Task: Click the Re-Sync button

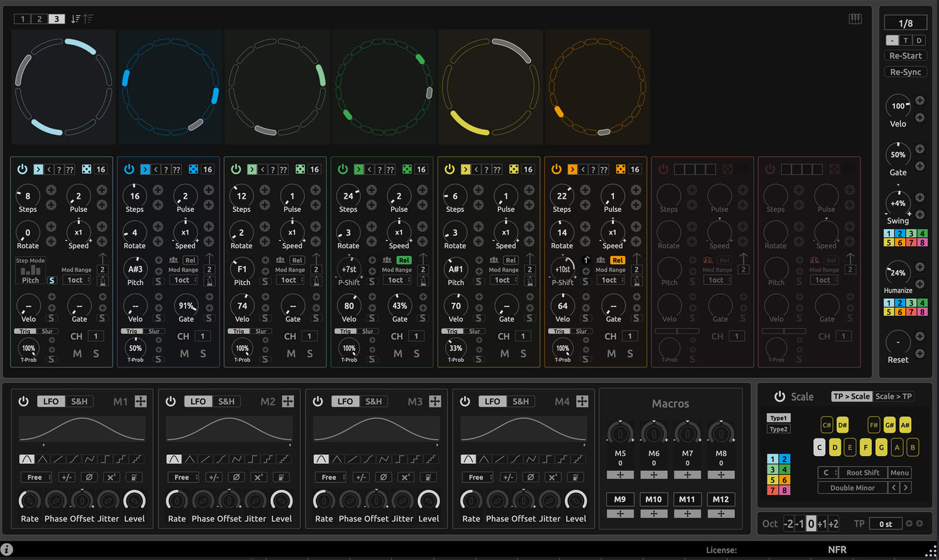Action: 905,72
